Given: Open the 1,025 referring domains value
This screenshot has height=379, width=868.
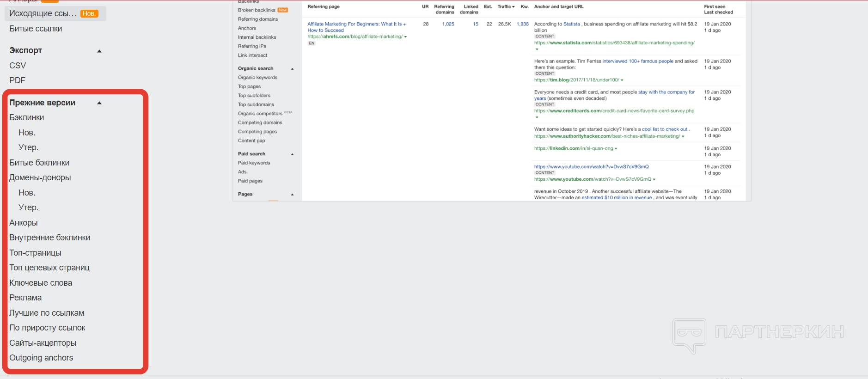Looking at the screenshot, I should pyautogui.click(x=448, y=24).
